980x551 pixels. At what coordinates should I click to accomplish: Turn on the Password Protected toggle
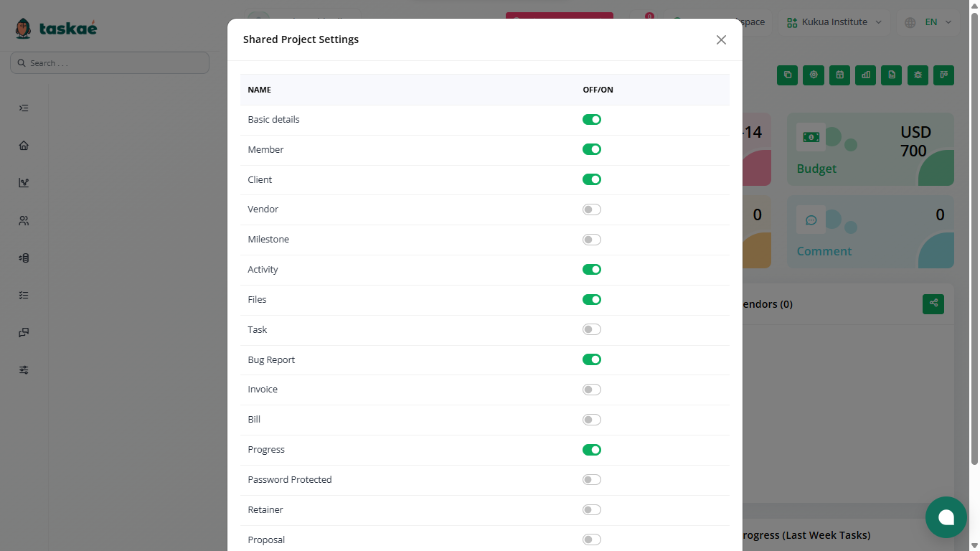[592, 480]
